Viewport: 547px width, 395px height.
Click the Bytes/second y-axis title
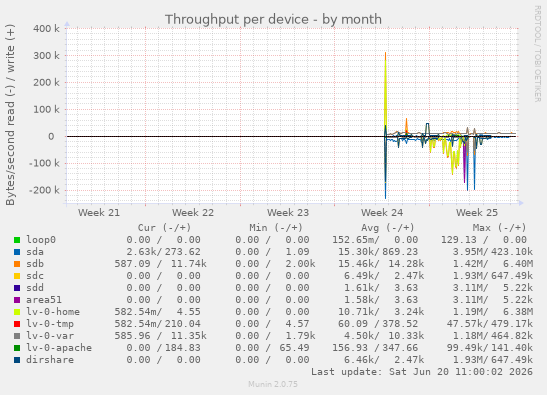click(x=10, y=115)
